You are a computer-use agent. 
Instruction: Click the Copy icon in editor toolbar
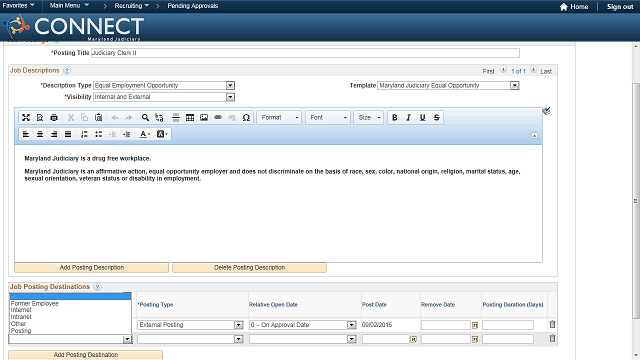point(84,118)
